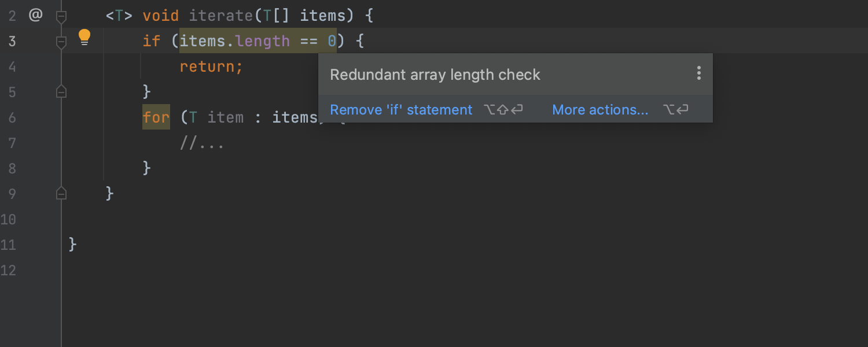The width and height of the screenshot is (868, 347).
Task: Apply the "Remove 'if' statement" quick fix
Action: 401,110
